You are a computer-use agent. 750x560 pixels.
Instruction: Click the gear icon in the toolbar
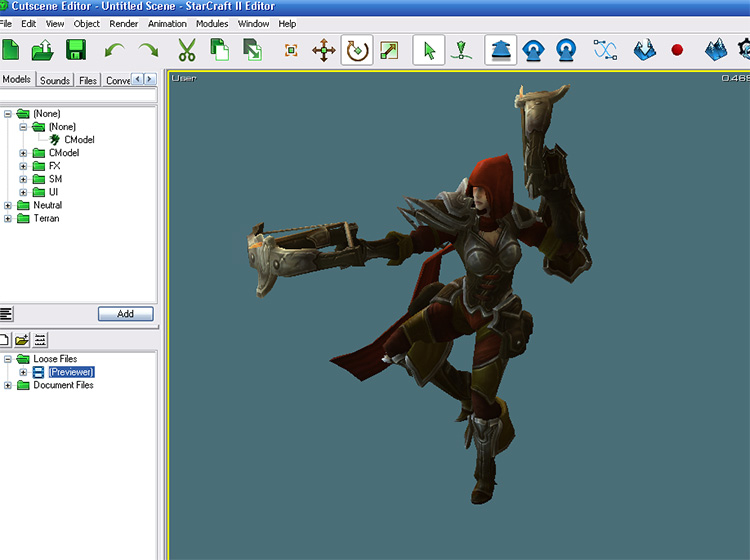744,50
